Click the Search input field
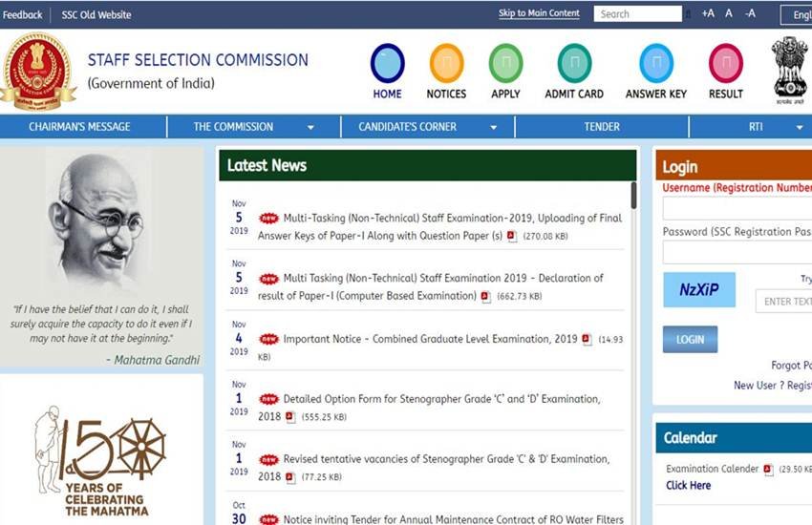 coord(637,14)
